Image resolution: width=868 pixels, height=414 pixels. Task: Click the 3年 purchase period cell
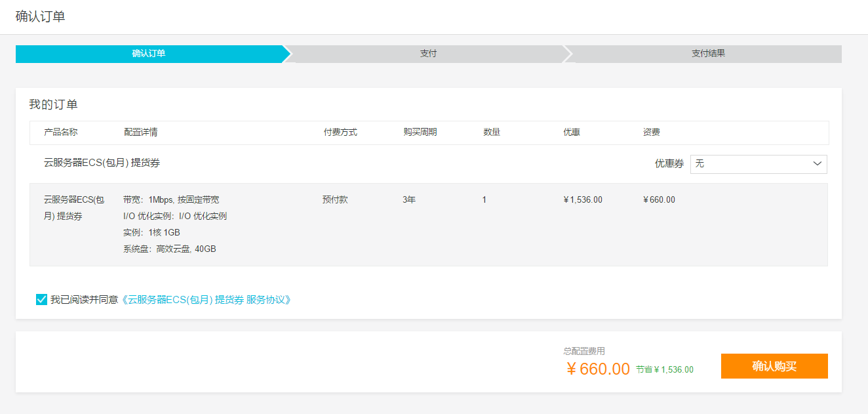click(409, 200)
